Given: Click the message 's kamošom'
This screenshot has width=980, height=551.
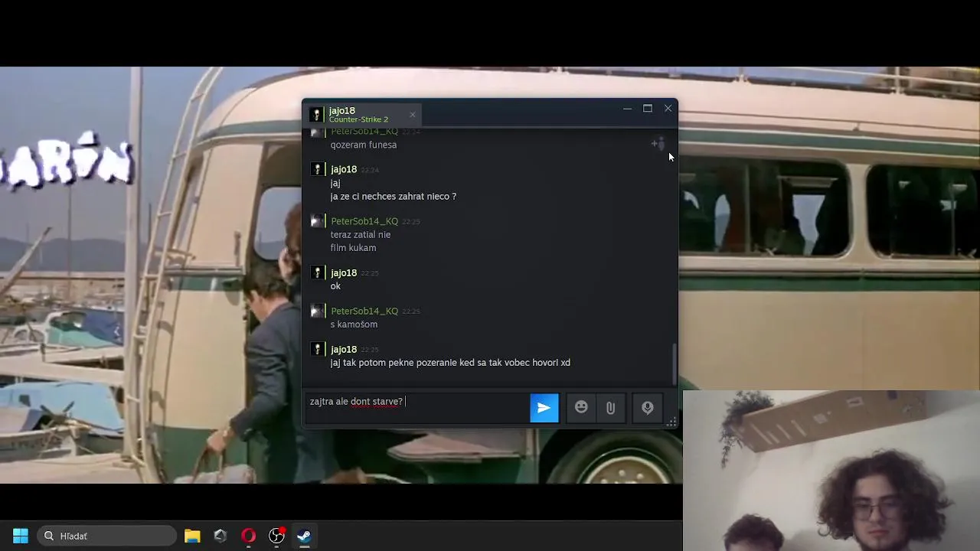Looking at the screenshot, I should (x=354, y=324).
